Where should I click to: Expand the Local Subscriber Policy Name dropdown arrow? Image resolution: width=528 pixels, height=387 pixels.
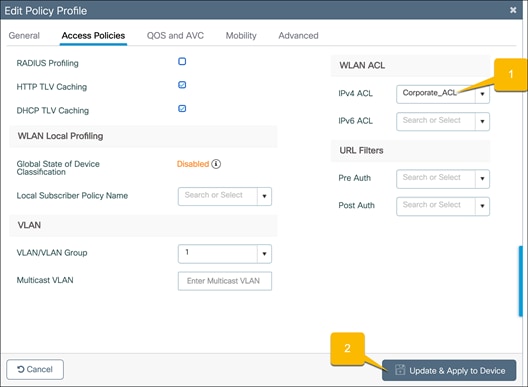264,196
